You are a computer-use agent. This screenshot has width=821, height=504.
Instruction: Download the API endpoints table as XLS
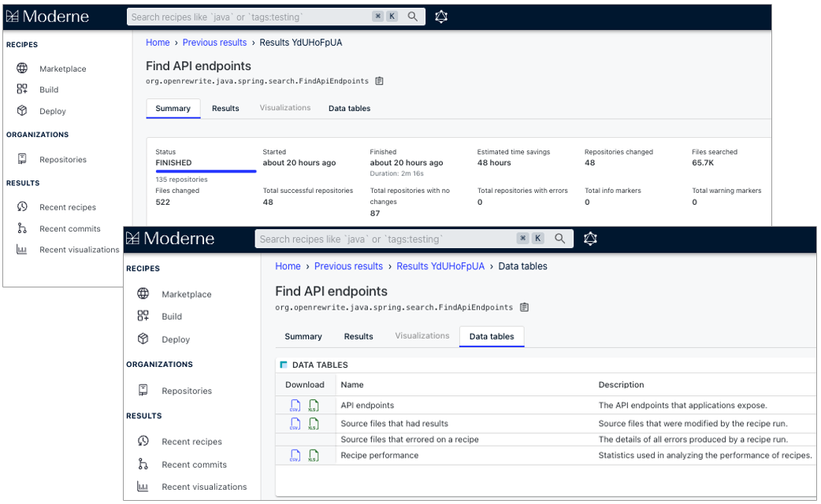[313, 405]
